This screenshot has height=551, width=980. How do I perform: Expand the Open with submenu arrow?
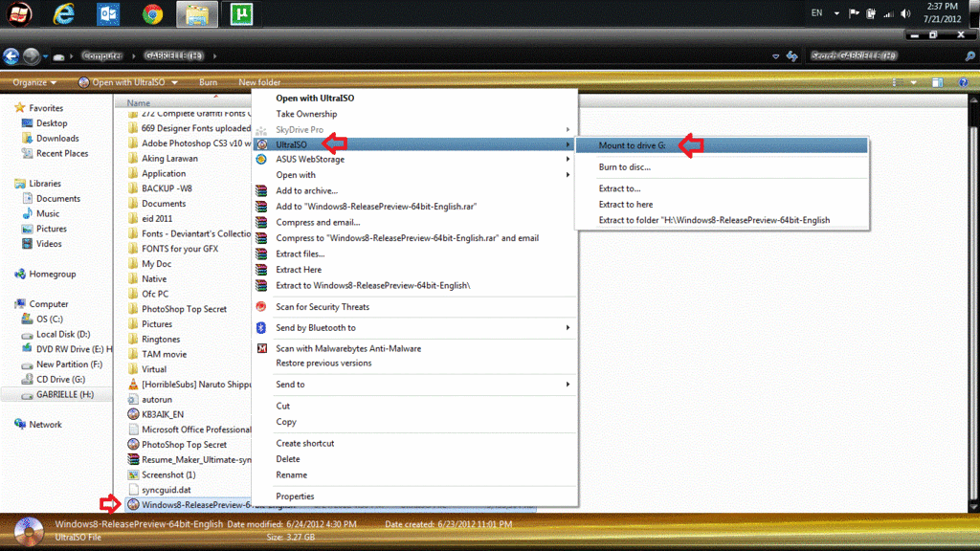coord(568,175)
